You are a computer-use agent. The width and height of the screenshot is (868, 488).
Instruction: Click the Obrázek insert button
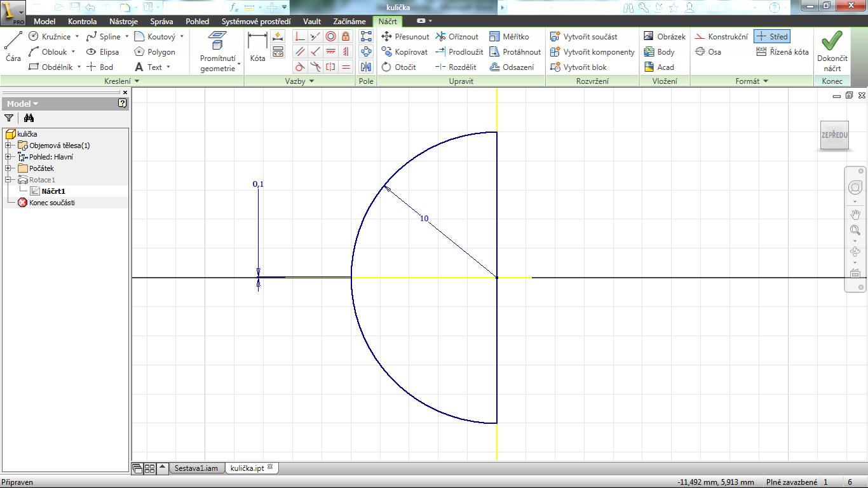click(x=665, y=37)
